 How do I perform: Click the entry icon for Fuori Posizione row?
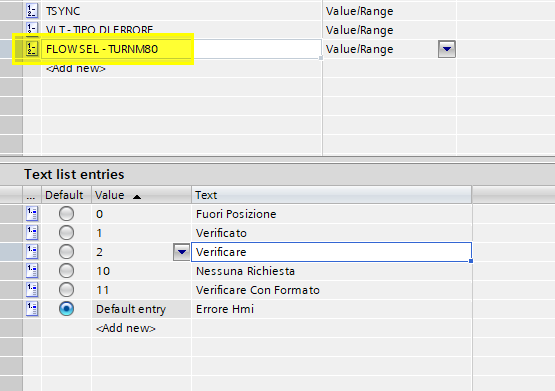click(x=32, y=214)
